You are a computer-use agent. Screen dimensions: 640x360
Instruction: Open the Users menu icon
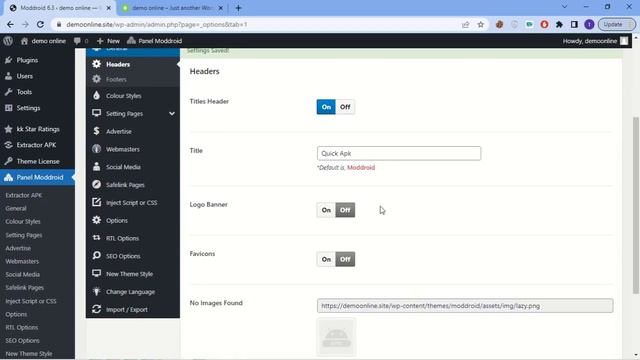tap(8, 76)
